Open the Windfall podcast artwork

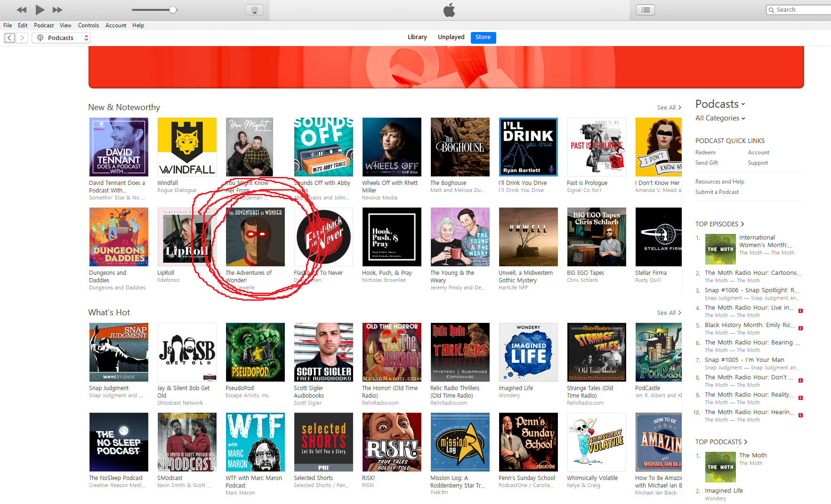click(187, 147)
